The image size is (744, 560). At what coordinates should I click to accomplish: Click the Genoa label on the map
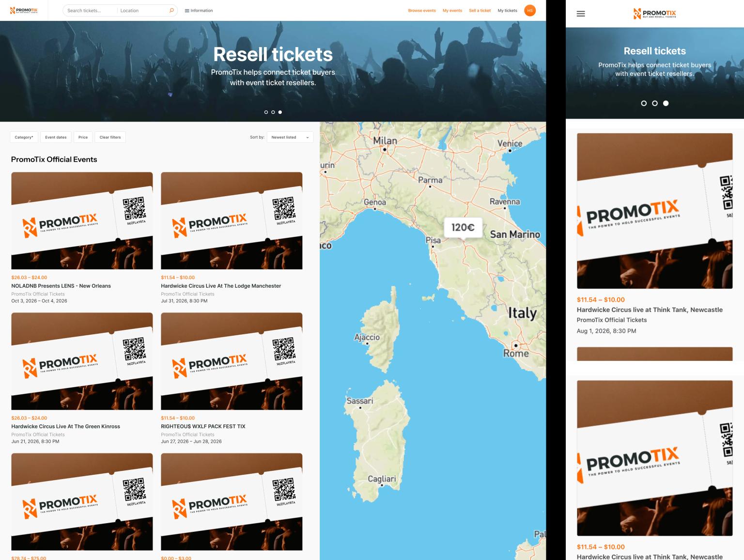coord(375,202)
